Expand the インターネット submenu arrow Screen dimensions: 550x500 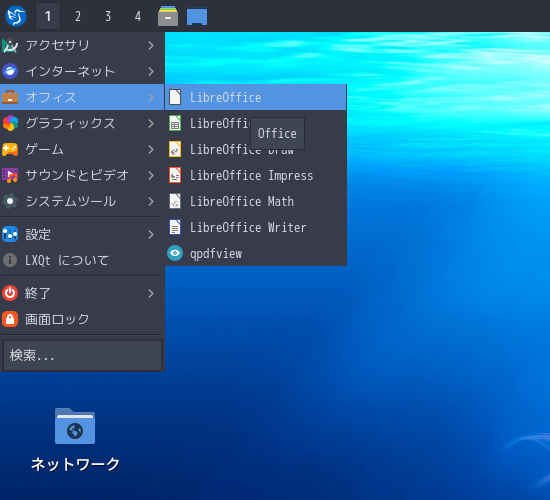click(151, 71)
